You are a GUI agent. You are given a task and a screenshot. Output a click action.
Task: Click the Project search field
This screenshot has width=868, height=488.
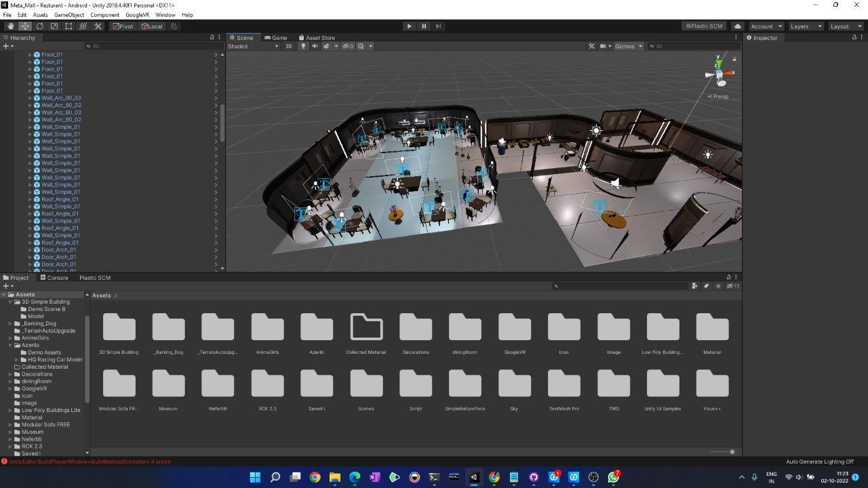point(620,286)
